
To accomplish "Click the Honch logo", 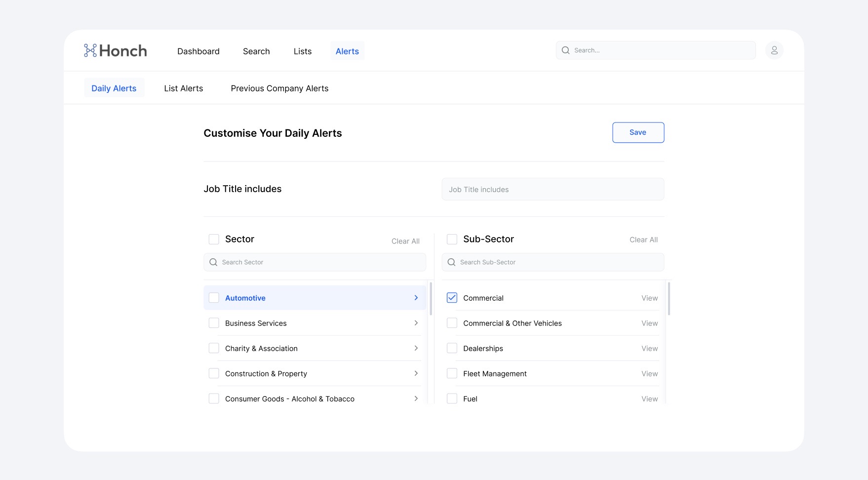I will point(116,50).
